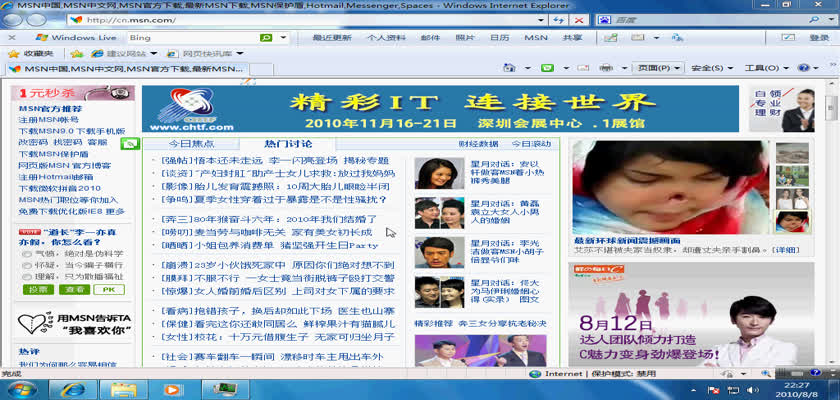
Task: Open the Bing search options dropdown arrow
Action: tap(283, 38)
